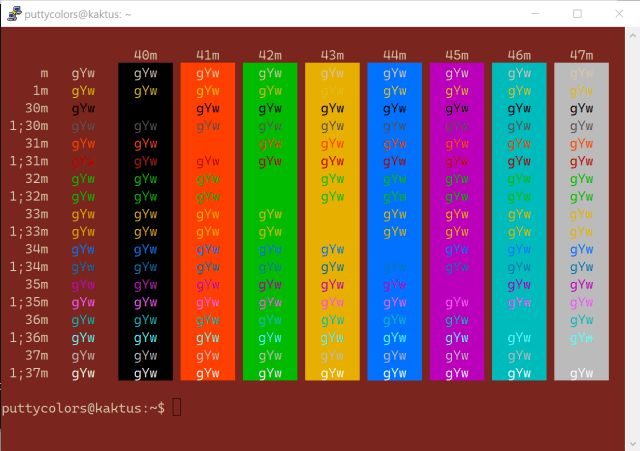
Task: Click the blue 44m background column
Action: point(394,222)
